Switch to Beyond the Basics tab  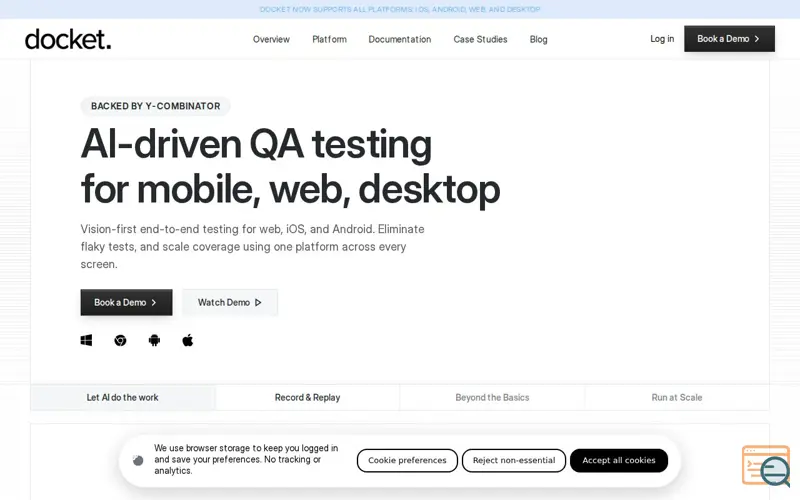coord(492,397)
